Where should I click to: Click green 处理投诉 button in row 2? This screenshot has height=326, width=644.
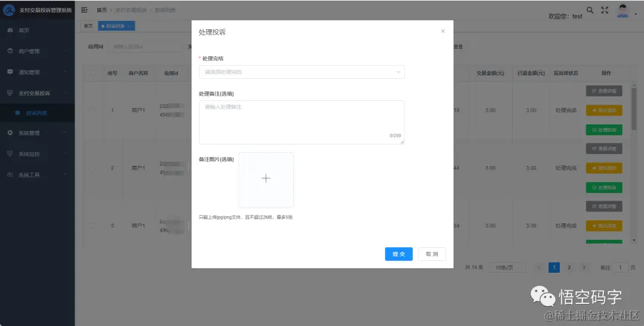tap(603, 187)
